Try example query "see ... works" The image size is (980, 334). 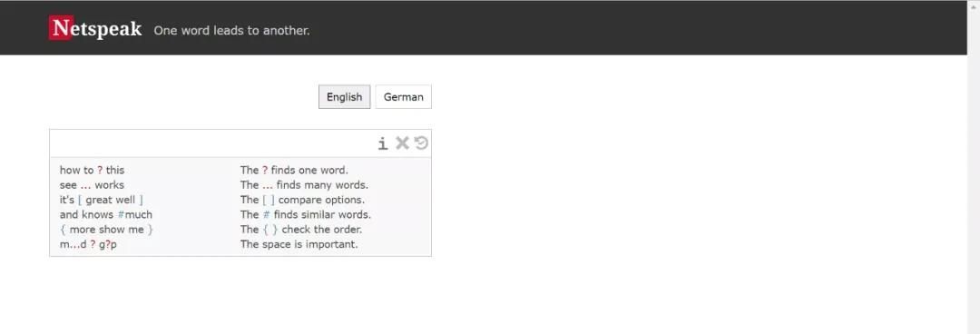pyautogui.click(x=92, y=184)
